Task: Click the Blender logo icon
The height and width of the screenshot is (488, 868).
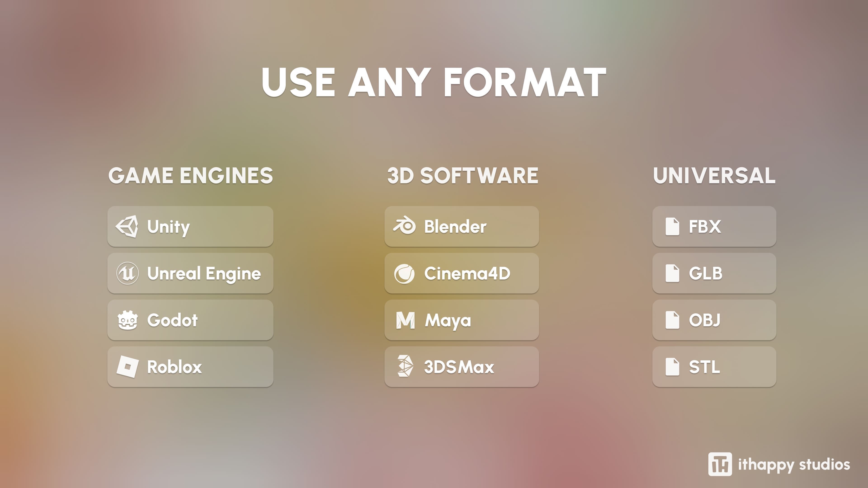Action: 404,226
